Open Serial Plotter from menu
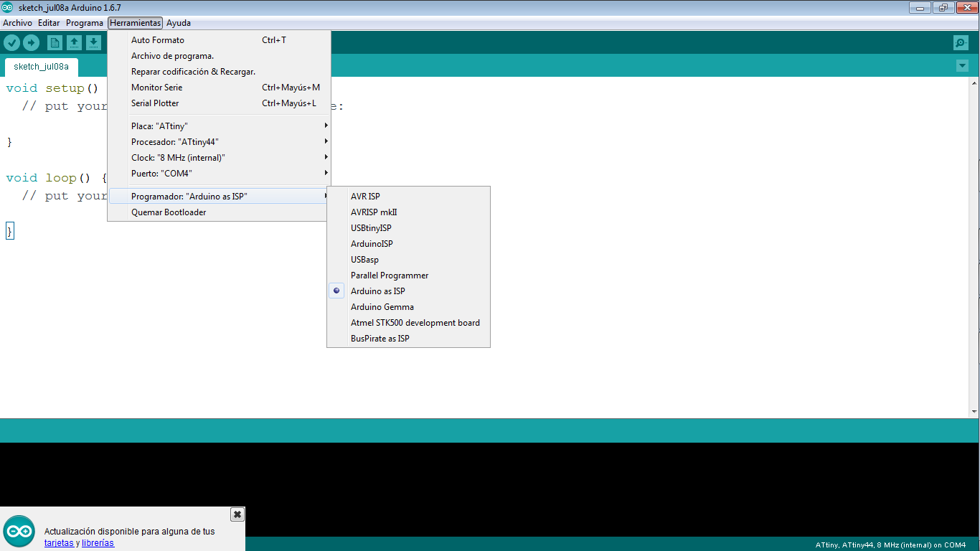 click(219, 103)
